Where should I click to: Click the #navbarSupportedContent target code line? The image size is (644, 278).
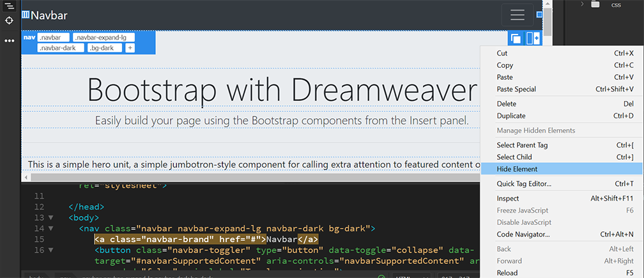click(x=287, y=260)
